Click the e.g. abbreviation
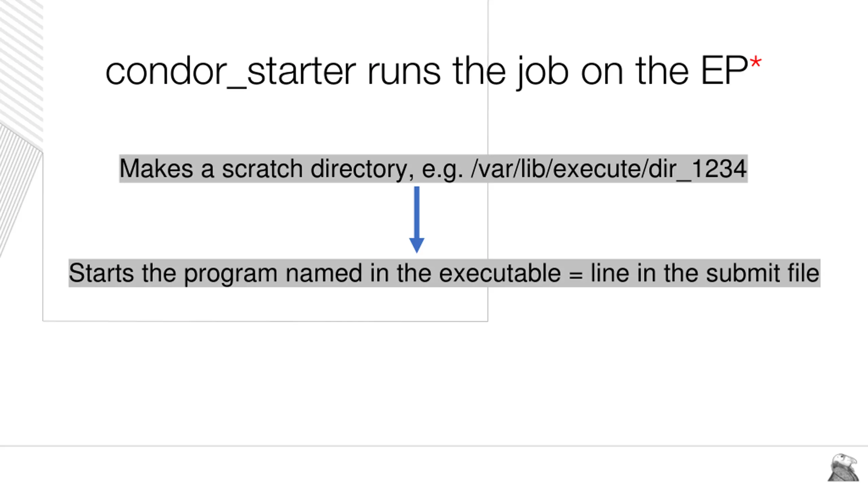Image resolution: width=868 pixels, height=488 pixels. (442, 169)
